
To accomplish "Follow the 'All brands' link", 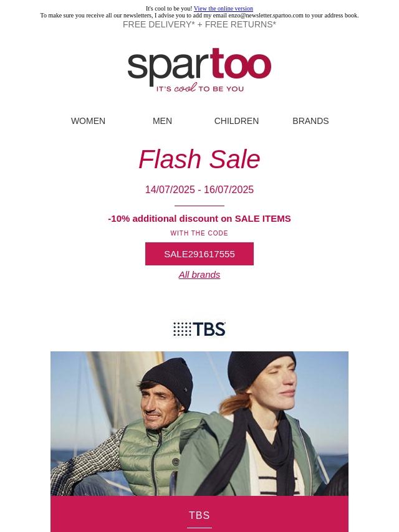I will tap(199, 275).
